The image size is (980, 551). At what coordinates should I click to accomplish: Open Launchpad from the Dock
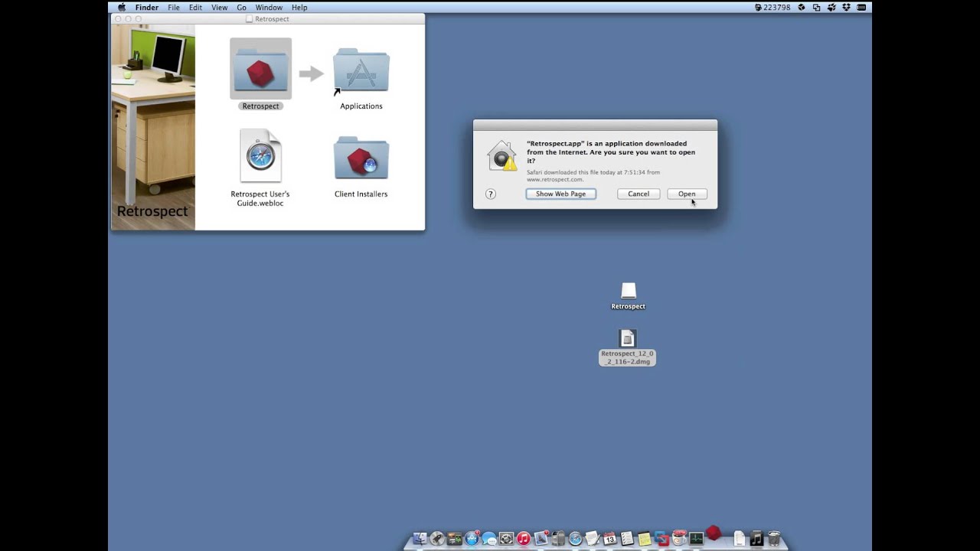(437, 539)
